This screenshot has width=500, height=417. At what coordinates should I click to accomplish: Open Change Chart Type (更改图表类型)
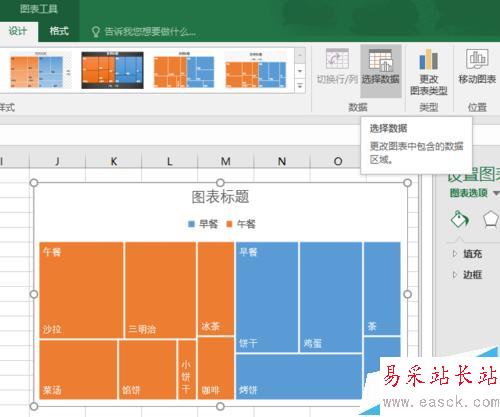pyautogui.click(x=429, y=72)
